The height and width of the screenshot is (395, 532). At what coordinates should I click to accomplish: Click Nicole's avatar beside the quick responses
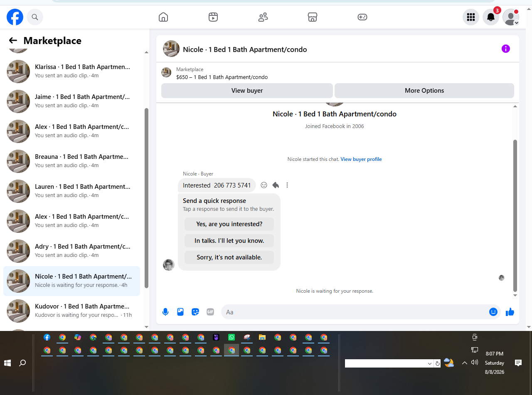click(x=169, y=265)
